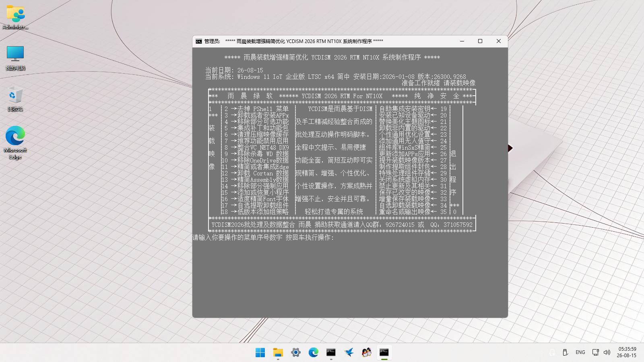The width and height of the screenshot is (644, 362).
Task: Click menu line '7 →推荐功能禁用启用'
Action: 256,141
